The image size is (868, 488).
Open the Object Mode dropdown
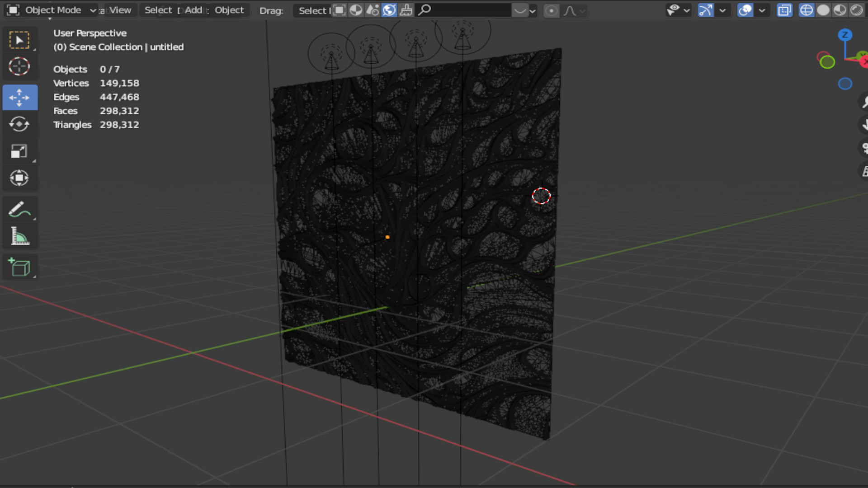click(x=52, y=10)
